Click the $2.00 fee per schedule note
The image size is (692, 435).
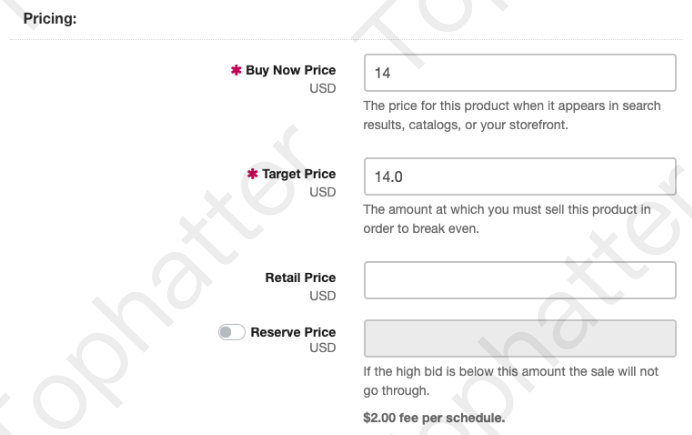[x=433, y=418]
